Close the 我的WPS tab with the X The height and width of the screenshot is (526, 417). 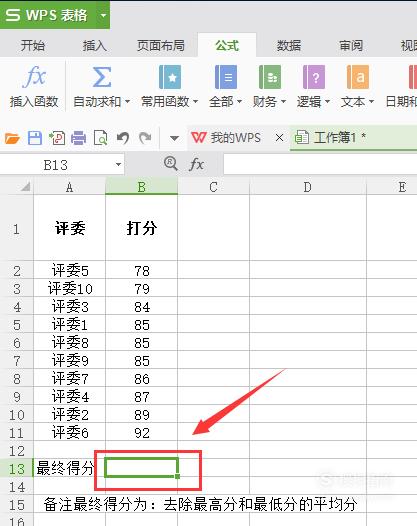pyautogui.click(x=279, y=138)
